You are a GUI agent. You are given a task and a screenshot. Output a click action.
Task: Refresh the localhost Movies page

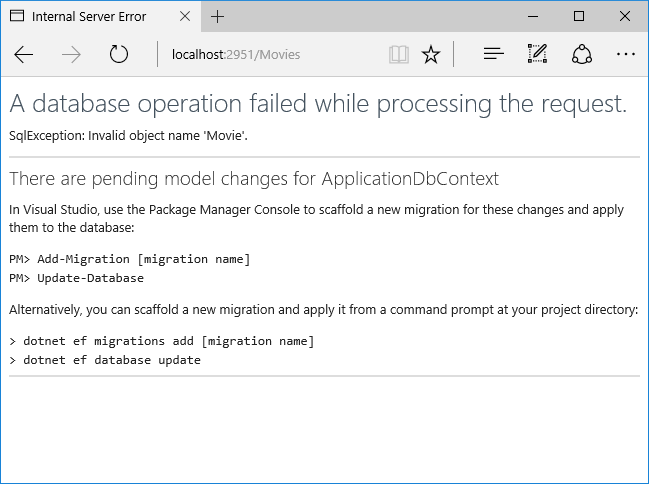click(119, 55)
